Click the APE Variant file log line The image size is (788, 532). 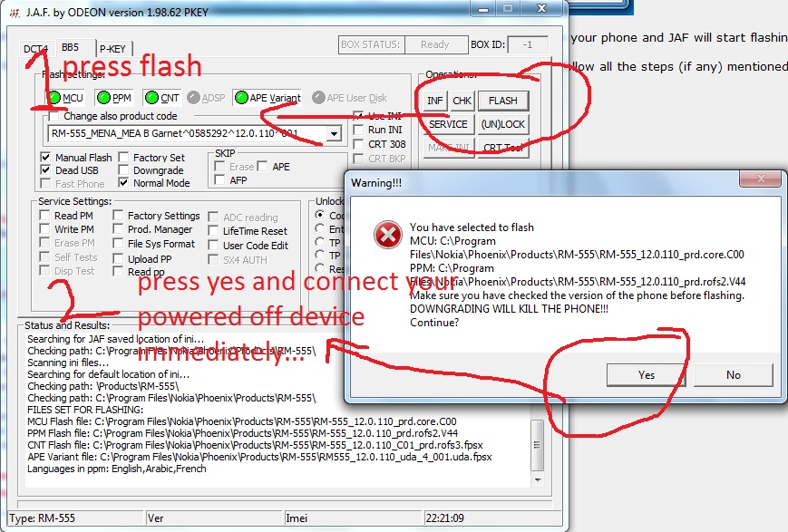[259, 457]
